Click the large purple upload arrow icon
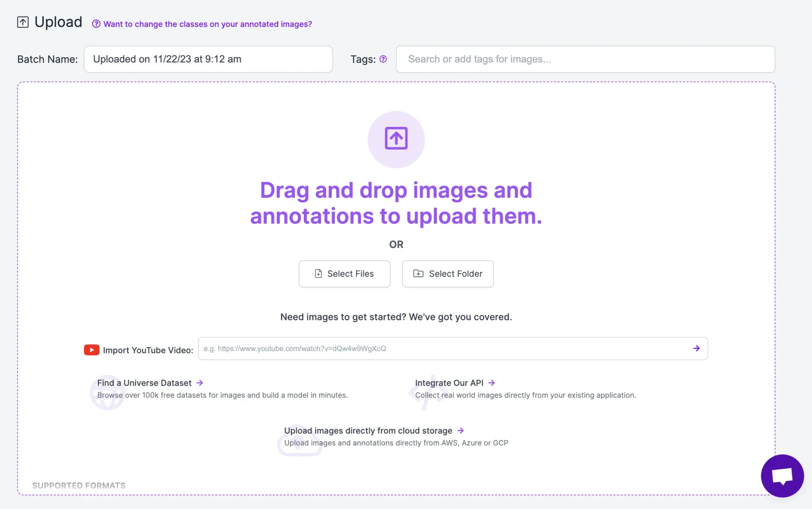This screenshot has width=812, height=509. point(396,139)
